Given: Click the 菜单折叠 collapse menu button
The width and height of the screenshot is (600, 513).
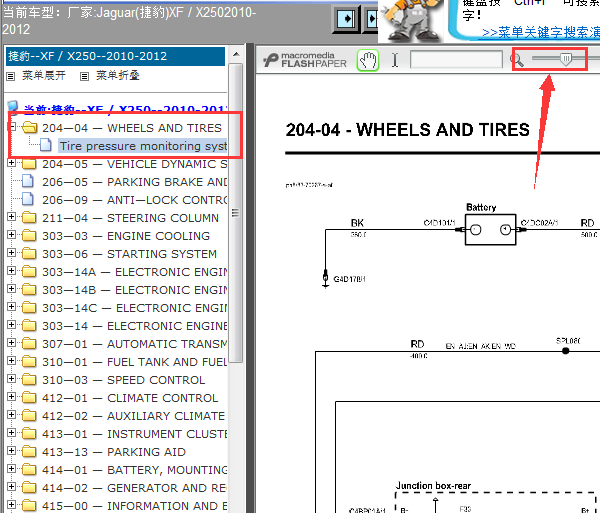Looking at the screenshot, I should [x=117, y=75].
